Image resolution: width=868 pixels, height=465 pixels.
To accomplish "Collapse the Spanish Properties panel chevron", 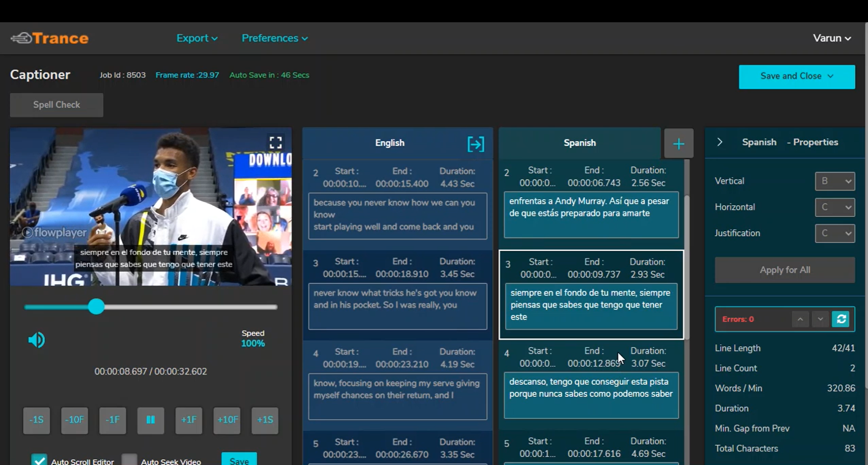I will click(x=720, y=142).
